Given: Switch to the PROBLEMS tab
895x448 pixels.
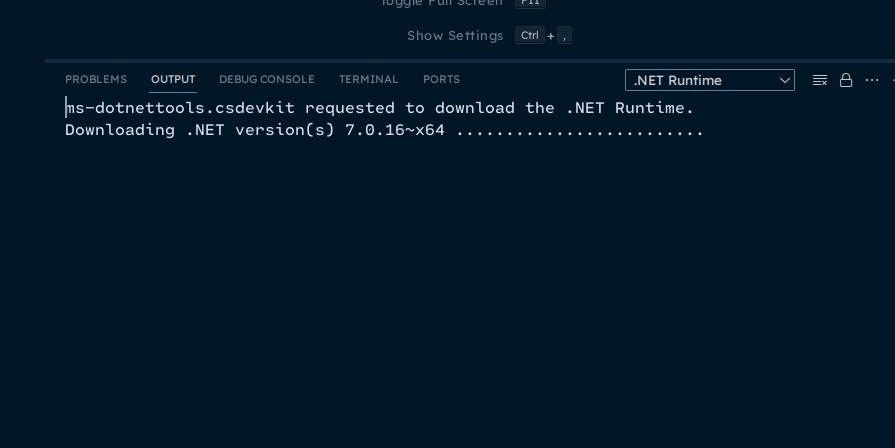Looking at the screenshot, I should tap(96, 79).
